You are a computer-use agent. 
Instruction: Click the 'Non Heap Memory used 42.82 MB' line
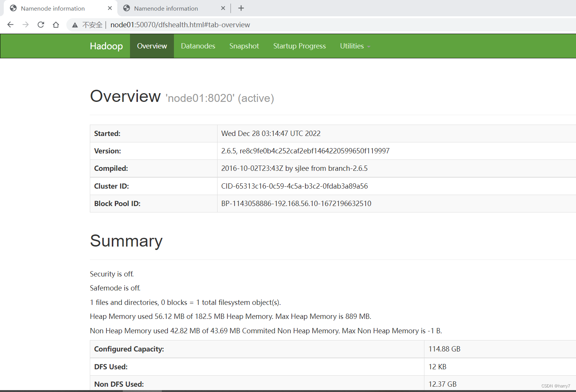[x=266, y=331]
